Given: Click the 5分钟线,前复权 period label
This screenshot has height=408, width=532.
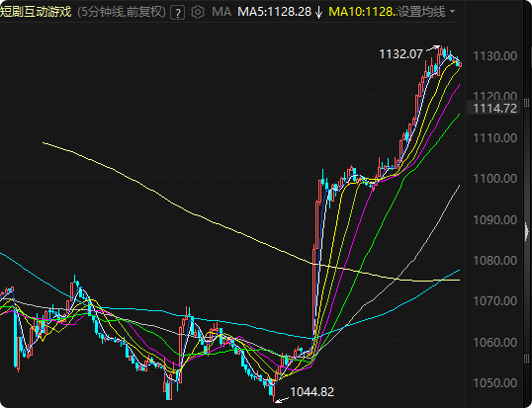Looking at the screenshot, I should pyautogui.click(x=122, y=13).
